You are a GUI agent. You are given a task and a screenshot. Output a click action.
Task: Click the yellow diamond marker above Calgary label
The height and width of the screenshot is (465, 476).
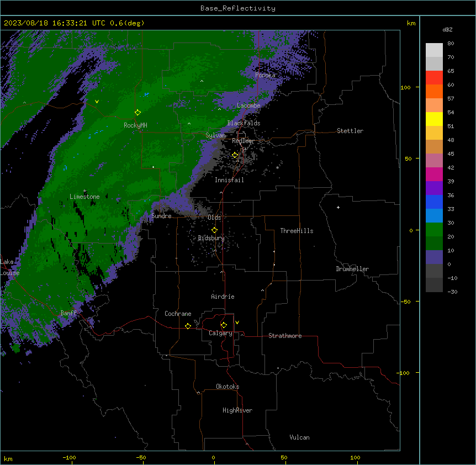point(224,325)
